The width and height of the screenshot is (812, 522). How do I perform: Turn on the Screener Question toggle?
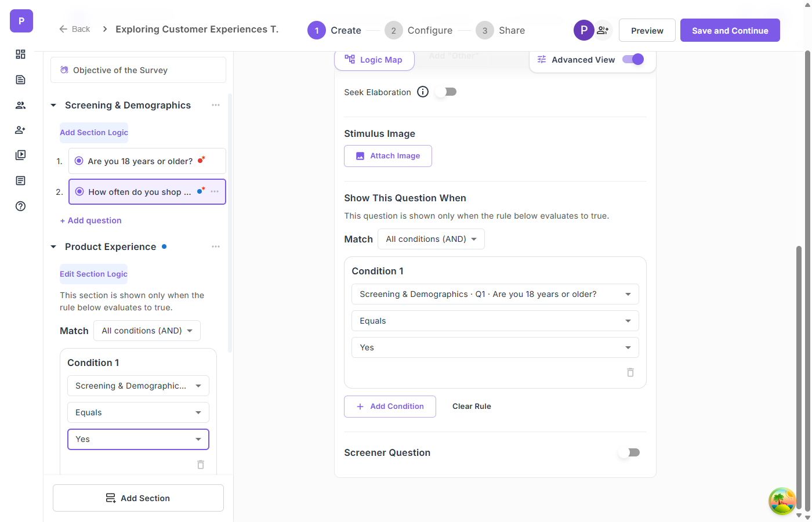click(629, 453)
